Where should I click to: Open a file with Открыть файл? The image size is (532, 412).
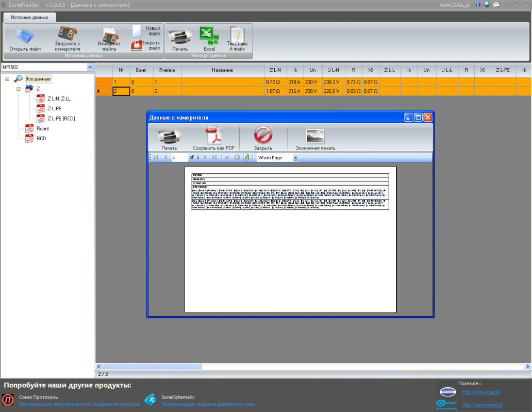click(x=25, y=39)
